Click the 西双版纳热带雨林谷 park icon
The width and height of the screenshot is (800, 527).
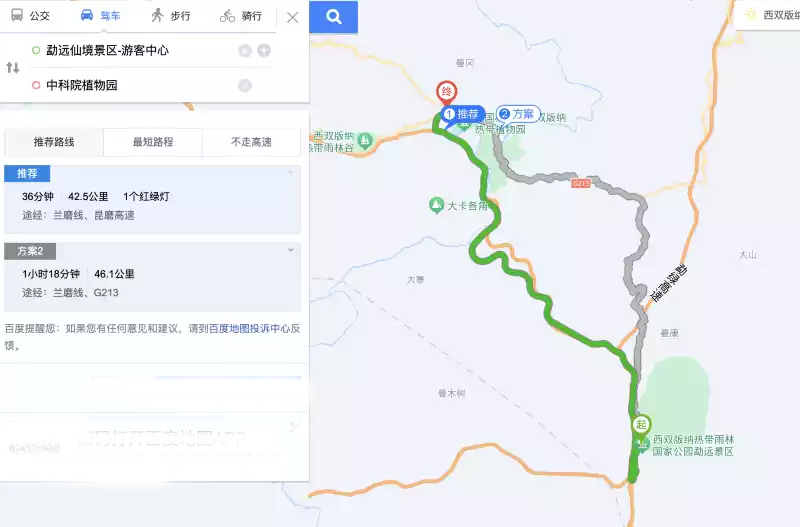click(365, 140)
